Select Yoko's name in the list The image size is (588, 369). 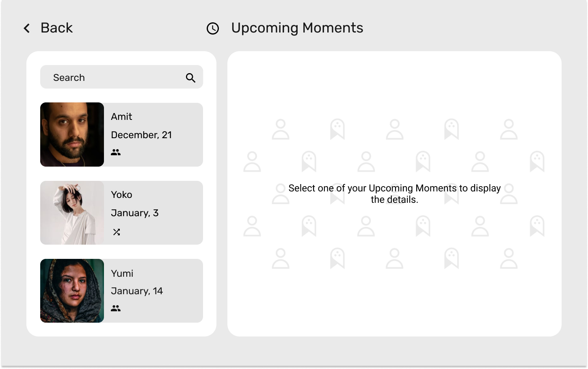tap(121, 195)
